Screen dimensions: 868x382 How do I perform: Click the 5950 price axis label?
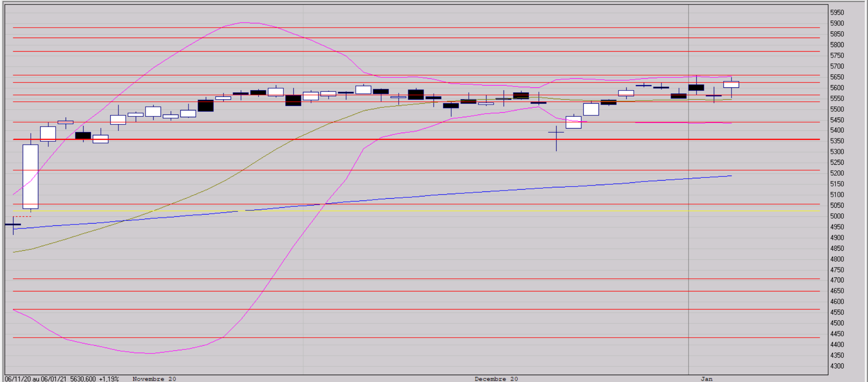(x=837, y=13)
